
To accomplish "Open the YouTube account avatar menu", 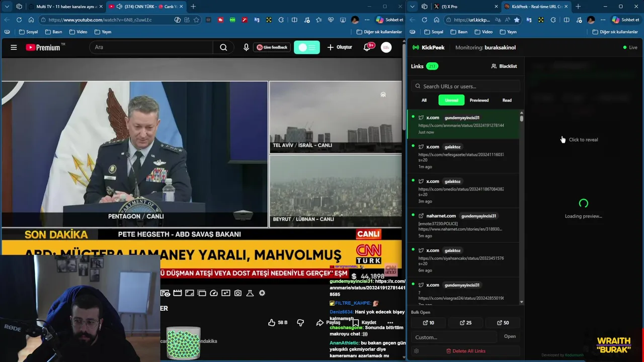I will (x=386, y=47).
